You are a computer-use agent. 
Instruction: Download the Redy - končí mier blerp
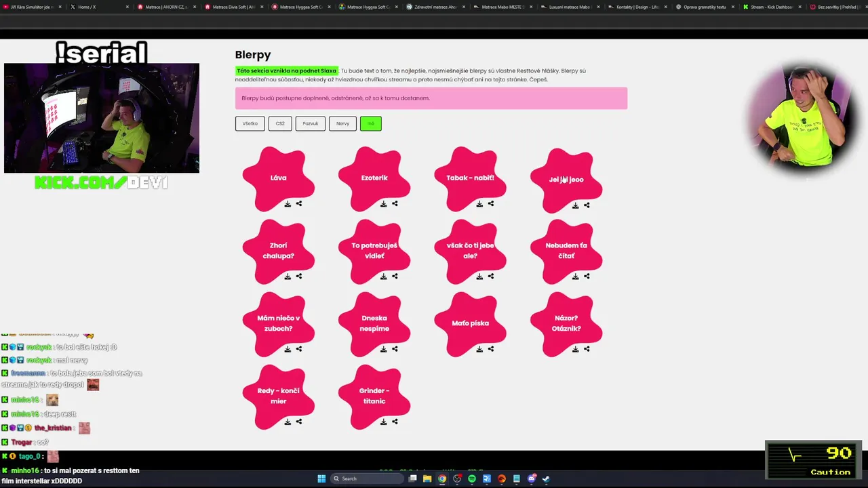point(288,422)
